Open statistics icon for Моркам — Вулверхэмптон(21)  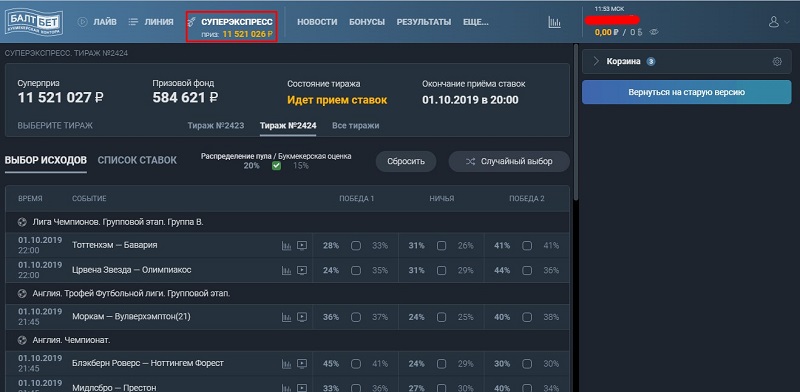287,317
